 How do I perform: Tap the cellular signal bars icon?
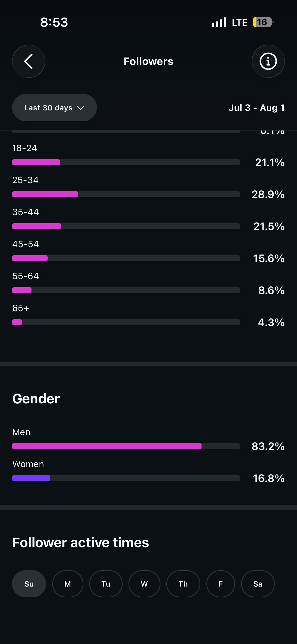click(x=219, y=22)
